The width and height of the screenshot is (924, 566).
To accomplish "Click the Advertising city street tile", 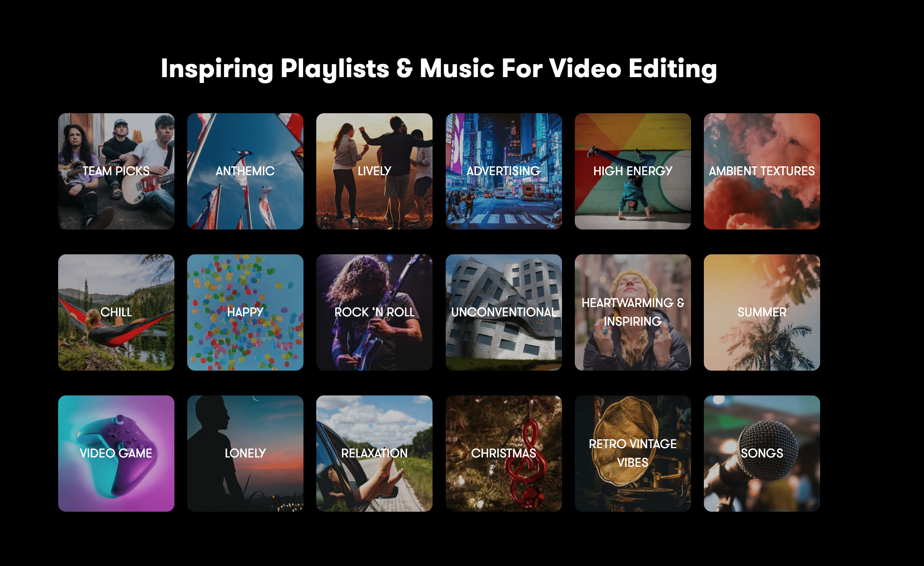I will coord(503,171).
